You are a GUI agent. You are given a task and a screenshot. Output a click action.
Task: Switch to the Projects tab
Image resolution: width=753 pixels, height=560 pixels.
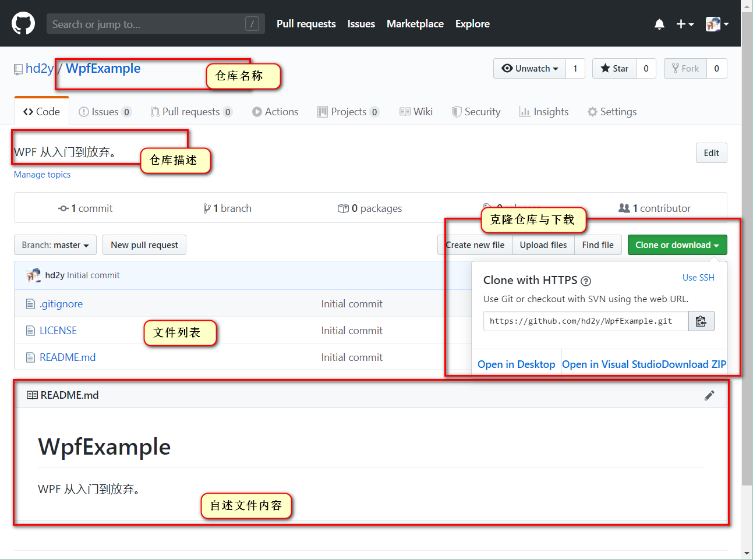(348, 112)
